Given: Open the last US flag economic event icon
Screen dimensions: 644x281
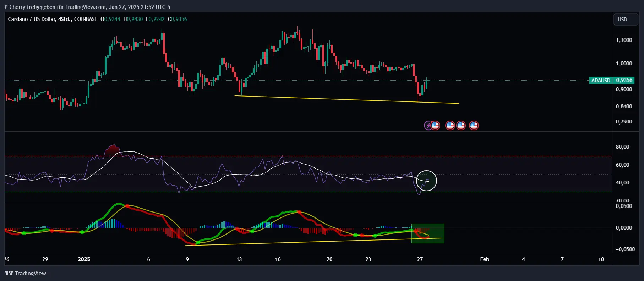Looking at the screenshot, I should tap(474, 125).
